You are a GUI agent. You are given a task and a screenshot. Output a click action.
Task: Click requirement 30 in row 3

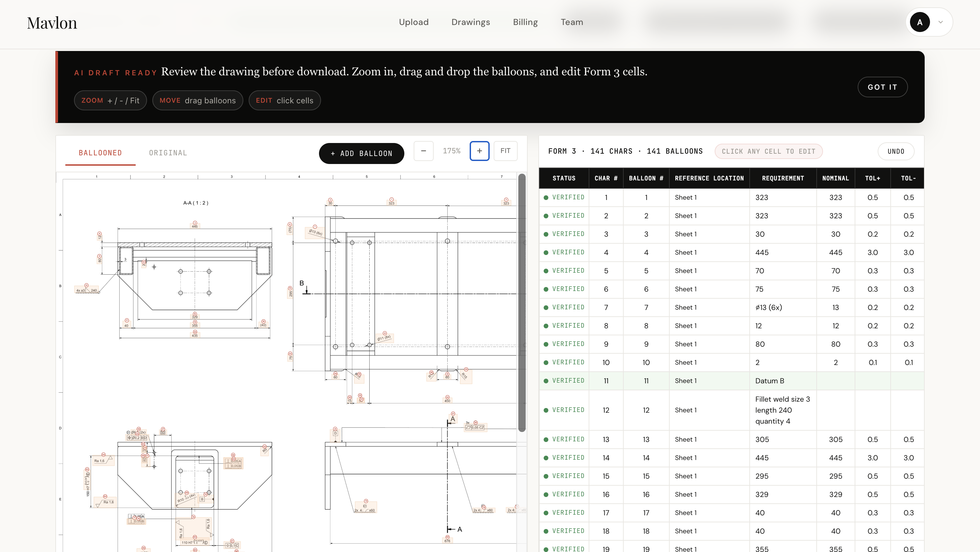tap(783, 234)
